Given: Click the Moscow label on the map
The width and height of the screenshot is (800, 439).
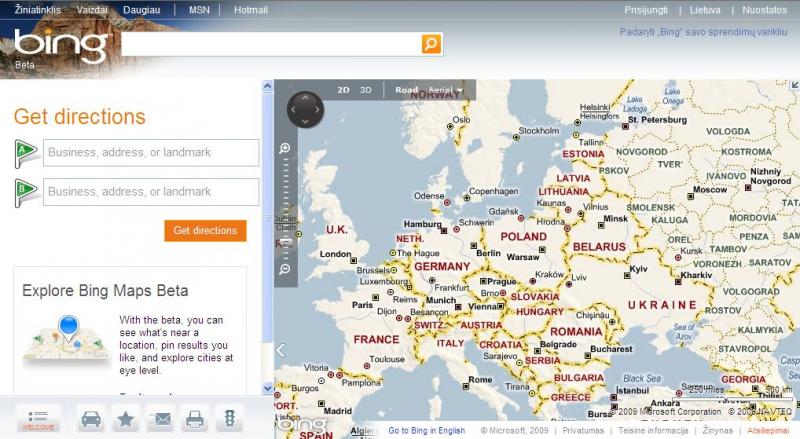Looking at the screenshot, I should [710, 189].
